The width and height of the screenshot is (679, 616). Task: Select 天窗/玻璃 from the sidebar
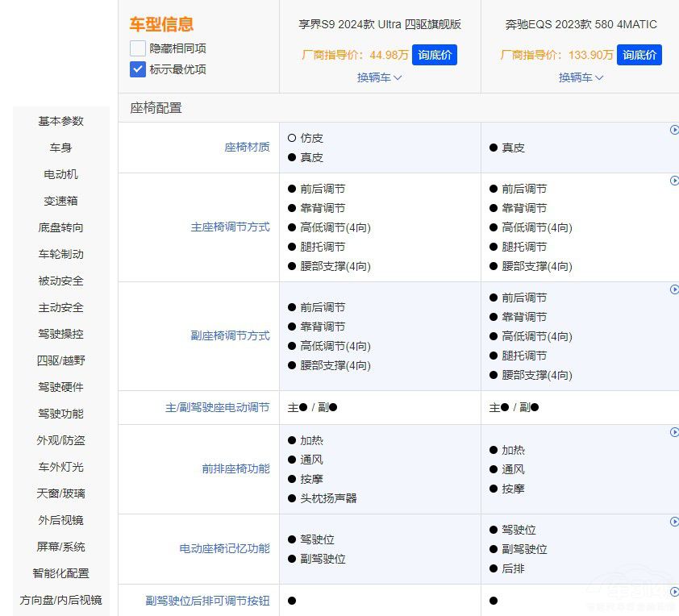(x=60, y=493)
